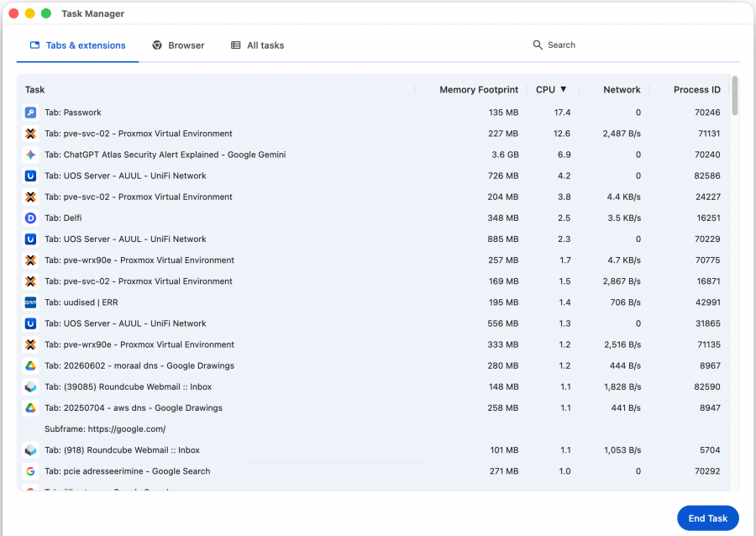Image resolution: width=756 pixels, height=536 pixels.
Task: Toggle the CPU column sort arrow
Action: pos(563,89)
